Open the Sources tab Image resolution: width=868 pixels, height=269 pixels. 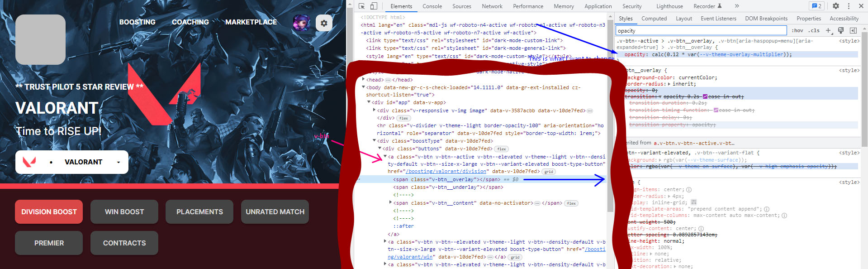[461, 6]
